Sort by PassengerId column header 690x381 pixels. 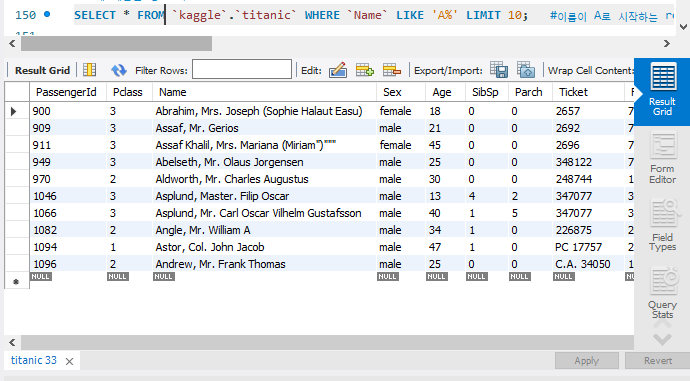coord(68,92)
